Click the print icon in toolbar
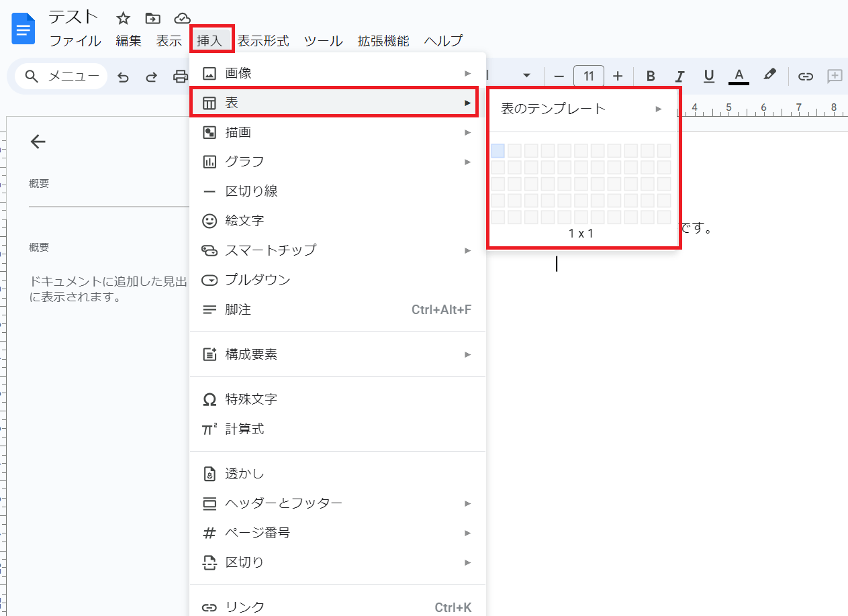 point(180,76)
